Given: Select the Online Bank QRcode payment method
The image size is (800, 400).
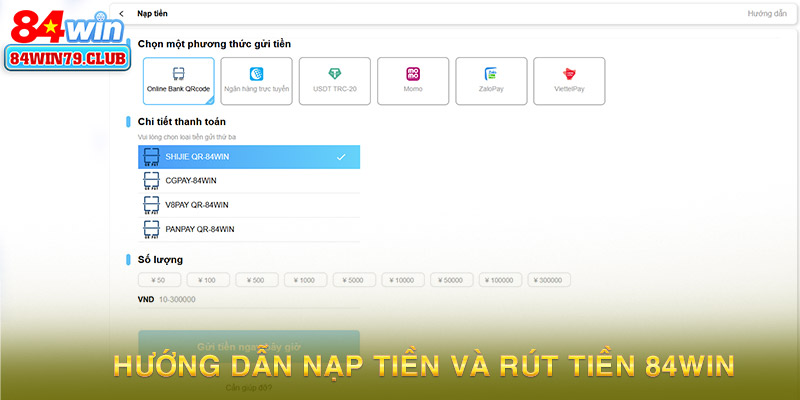Looking at the screenshot, I should click(x=178, y=80).
